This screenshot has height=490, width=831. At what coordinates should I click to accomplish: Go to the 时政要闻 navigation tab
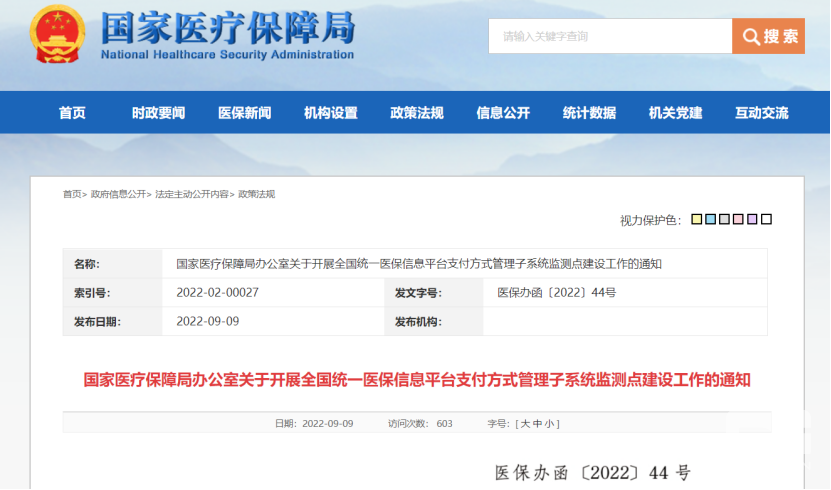coord(158,113)
